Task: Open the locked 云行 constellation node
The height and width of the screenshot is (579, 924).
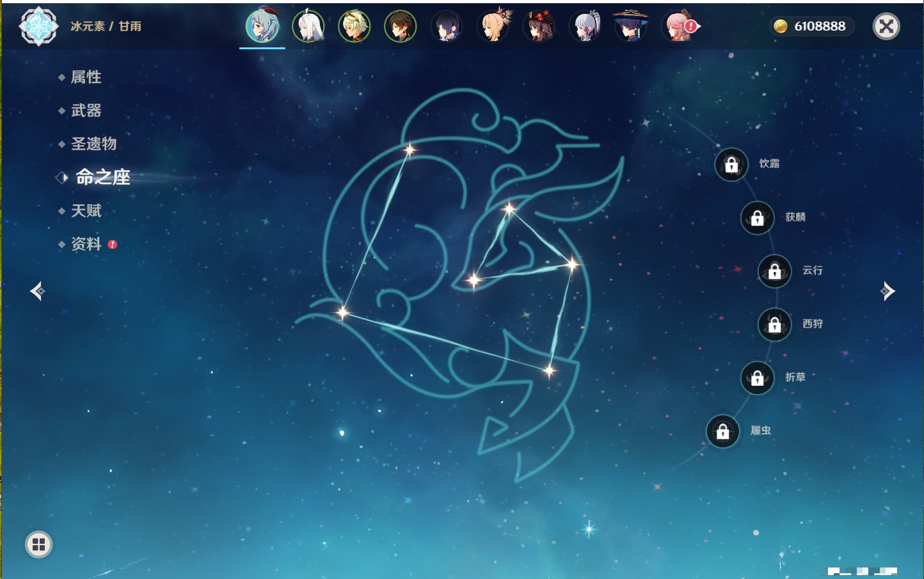Action: [x=775, y=271]
